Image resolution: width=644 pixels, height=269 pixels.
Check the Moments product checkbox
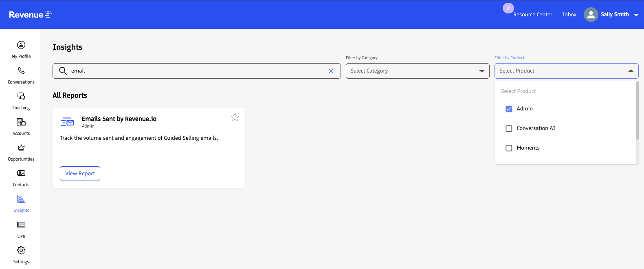point(509,148)
